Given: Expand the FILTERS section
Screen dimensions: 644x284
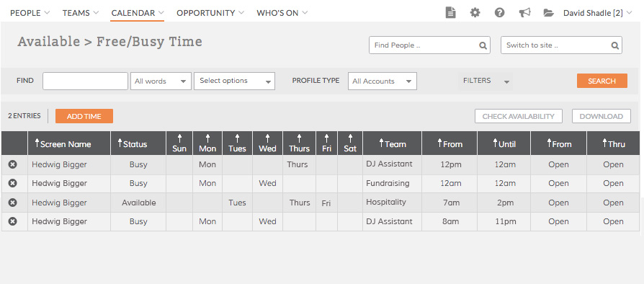Looking at the screenshot, I should [x=486, y=81].
